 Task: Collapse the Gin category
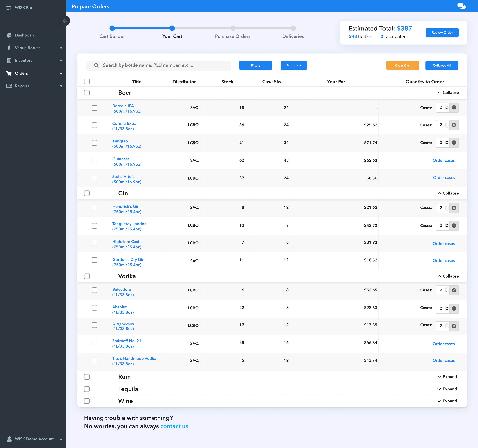448,193
